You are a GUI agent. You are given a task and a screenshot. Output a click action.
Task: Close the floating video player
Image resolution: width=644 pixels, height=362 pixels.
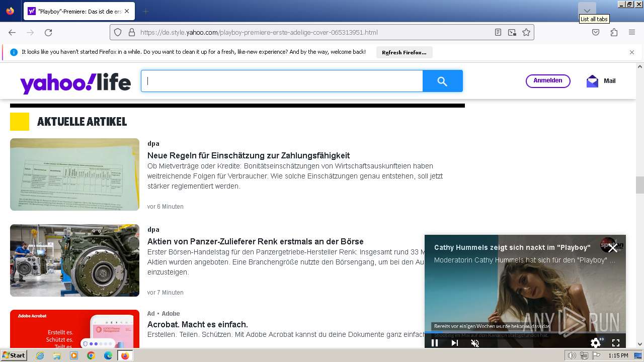pos(612,248)
